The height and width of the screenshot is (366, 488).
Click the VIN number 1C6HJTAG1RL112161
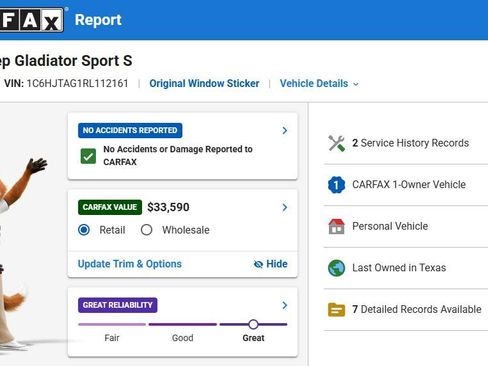77,83
